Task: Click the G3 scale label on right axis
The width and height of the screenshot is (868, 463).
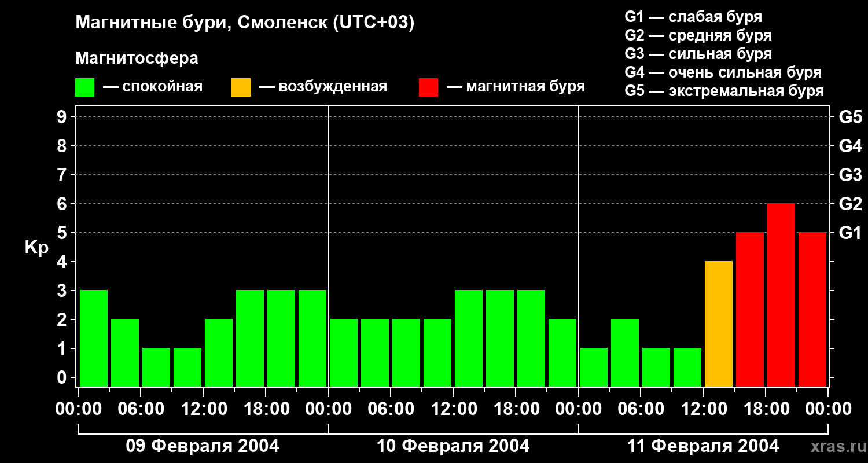Action: [850, 175]
